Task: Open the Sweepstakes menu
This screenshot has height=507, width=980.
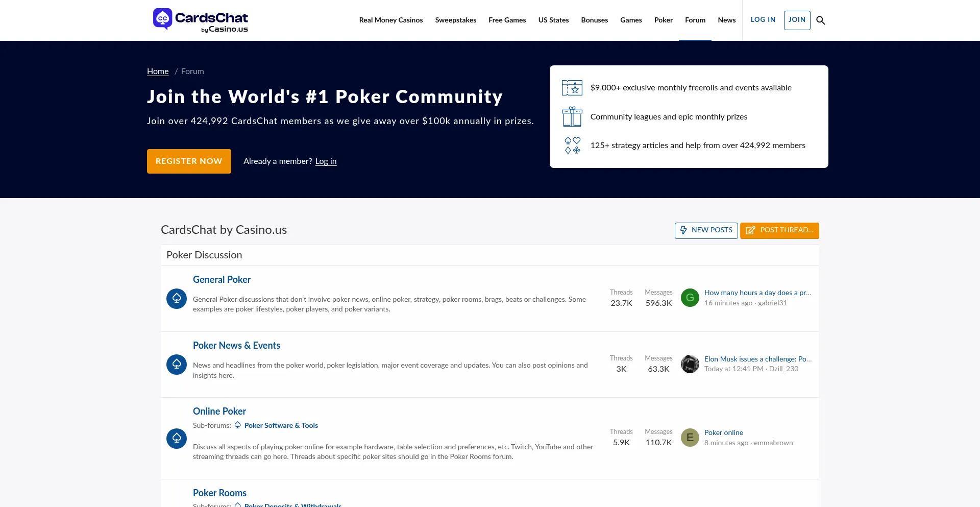Action: click(x=455, y=20)
